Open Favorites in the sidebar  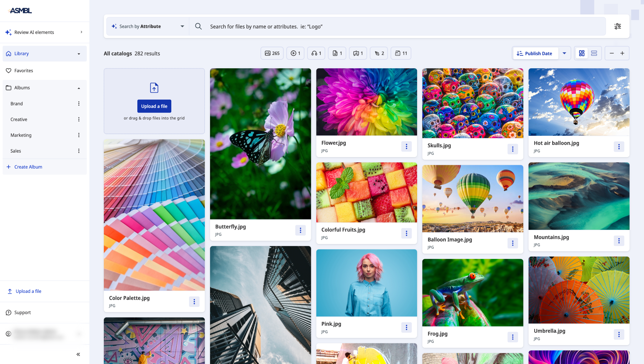point(24,71)
